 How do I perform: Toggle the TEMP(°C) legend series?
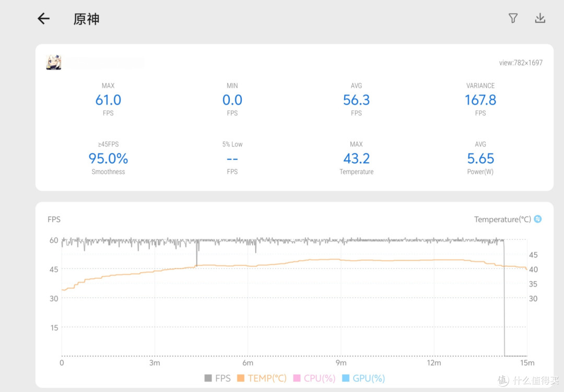(x=262, y=378)
